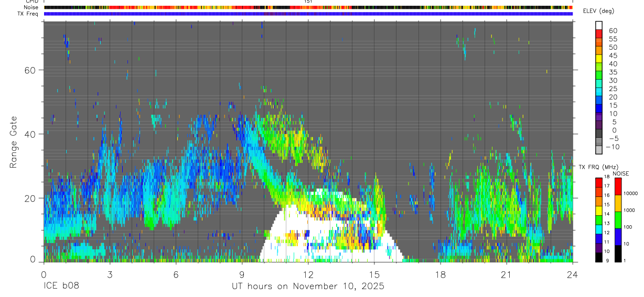The width and height of the screenshot is (644, 297).
Task: Click the blue segment of the NOISE bar
Action: (618, 236)
